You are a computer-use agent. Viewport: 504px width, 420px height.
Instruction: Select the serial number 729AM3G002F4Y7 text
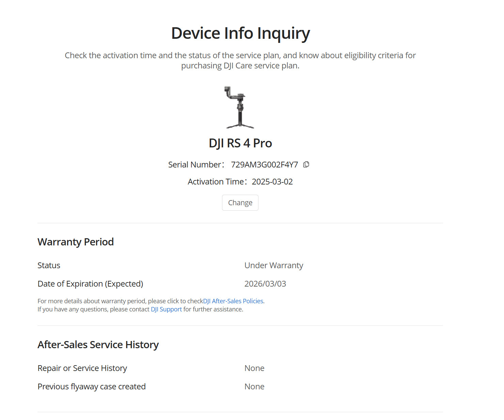tap(264, 165)
